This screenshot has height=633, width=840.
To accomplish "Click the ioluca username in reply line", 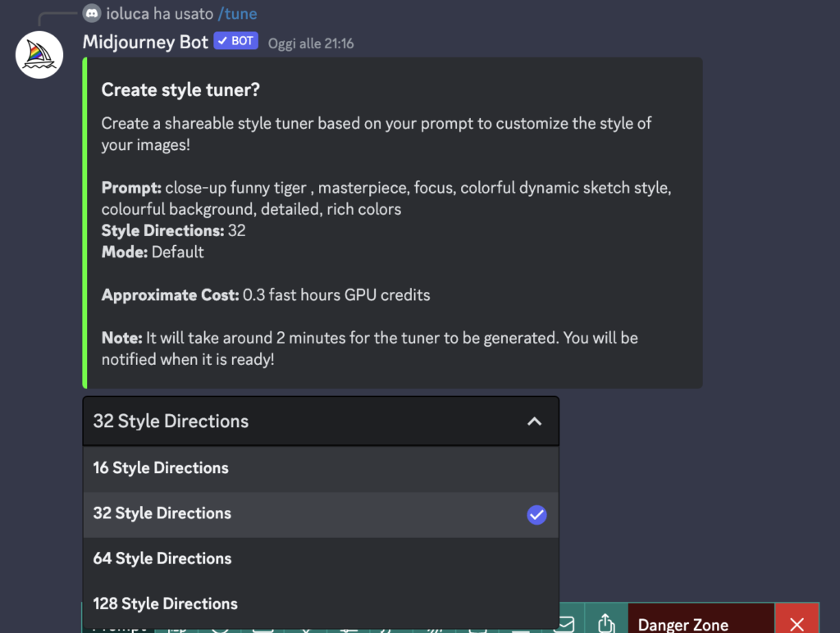I will [x=127, y=13].
